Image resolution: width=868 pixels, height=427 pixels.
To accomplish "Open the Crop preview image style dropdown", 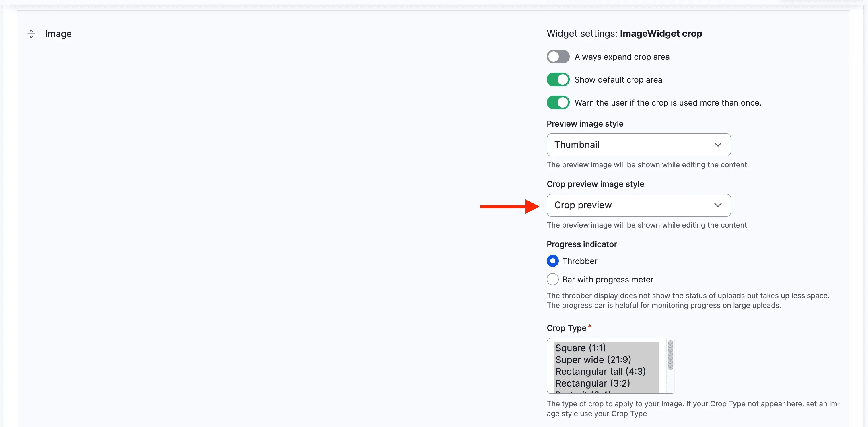I will pyautogui.click(x=638, y=205).
